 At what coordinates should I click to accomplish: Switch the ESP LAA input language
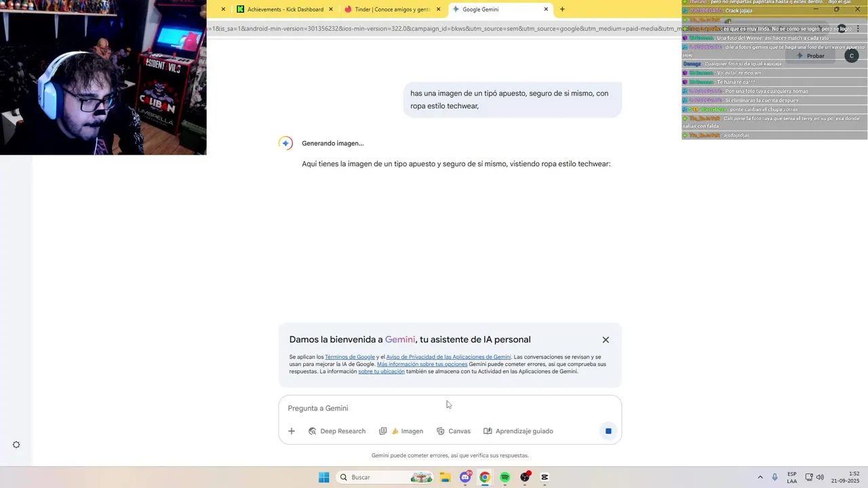click(x=792, y=477)
